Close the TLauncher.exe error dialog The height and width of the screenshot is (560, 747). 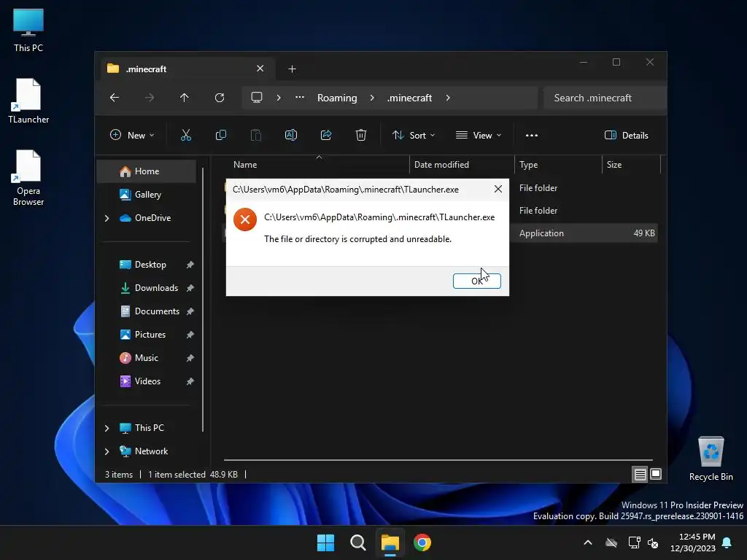498,189
